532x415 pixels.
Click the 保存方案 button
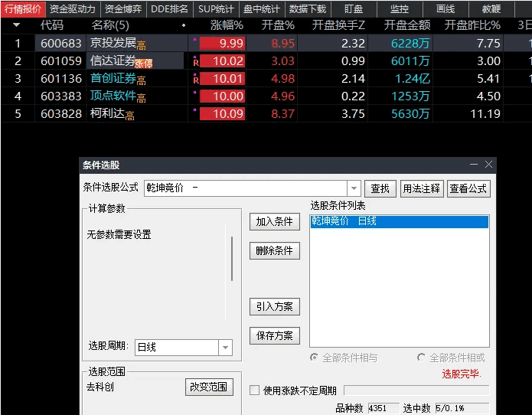tap(275, 335)
